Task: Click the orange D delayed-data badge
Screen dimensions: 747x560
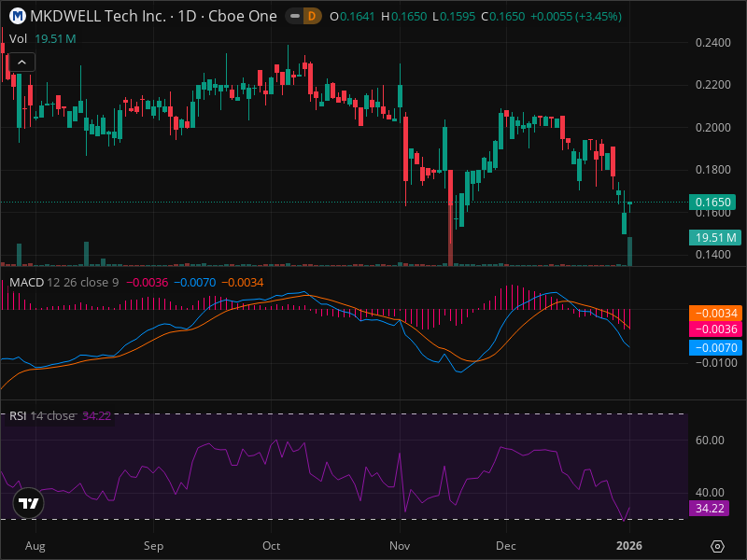Action: coord(312,17)
